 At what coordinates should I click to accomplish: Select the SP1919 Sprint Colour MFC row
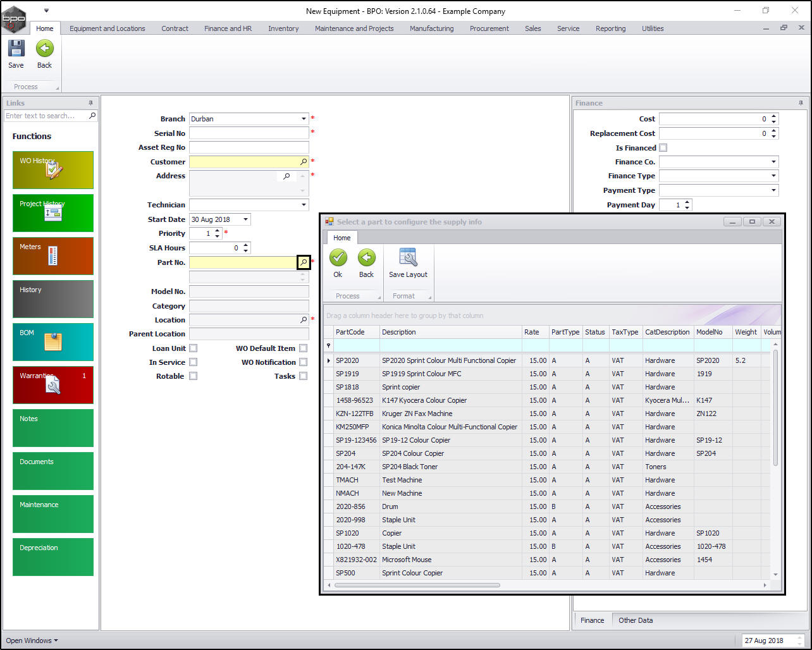(x=421, y=374)
